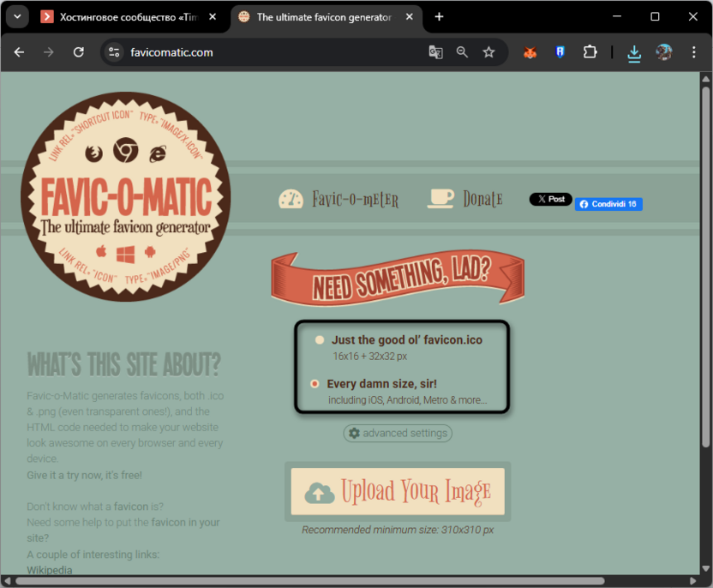713x588 pixels.
Task: Minimize the browser window
Action: (617, 17)
